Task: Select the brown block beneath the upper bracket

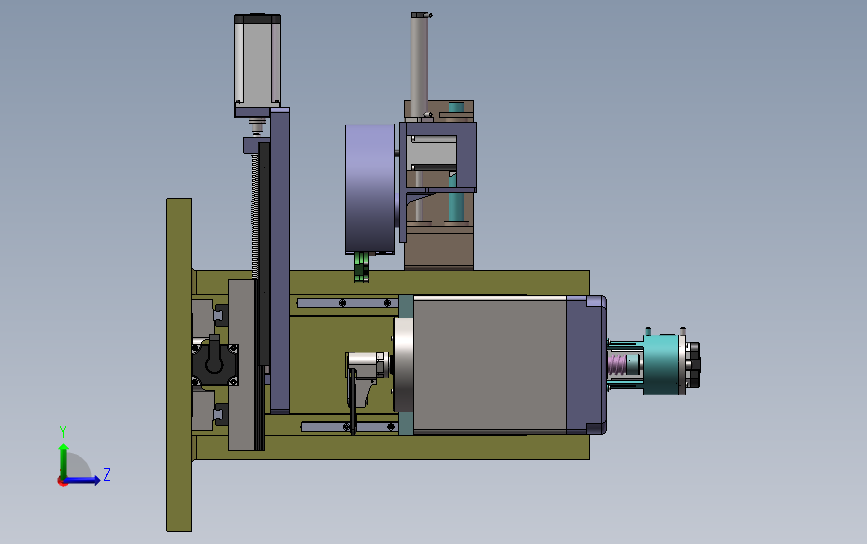Action: (438, 252)
